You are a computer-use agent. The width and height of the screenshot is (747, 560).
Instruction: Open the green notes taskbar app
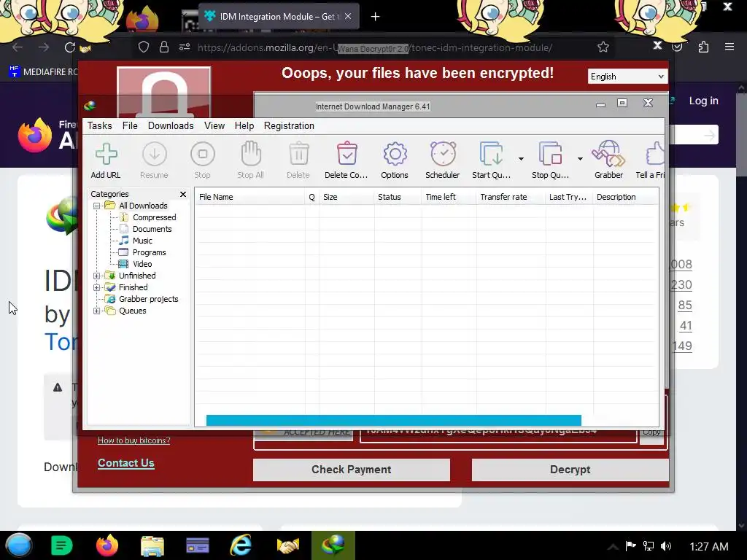(61, 545)
